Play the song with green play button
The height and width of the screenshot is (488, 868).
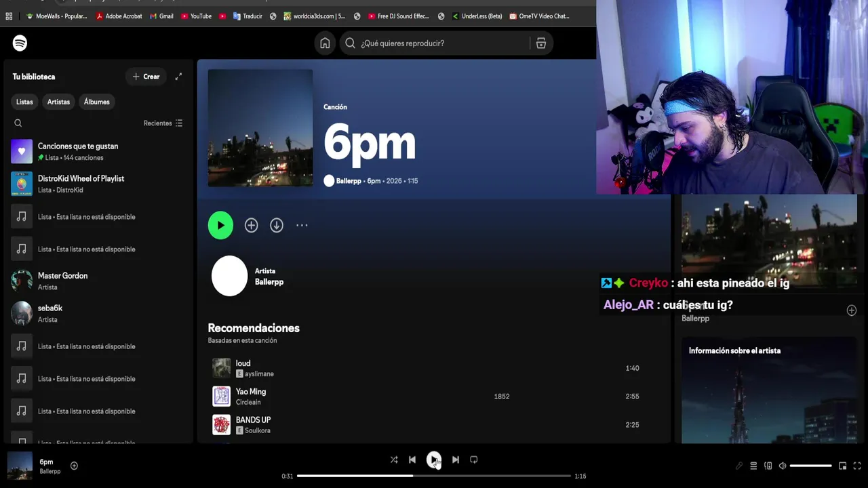(x=220, y=226)
